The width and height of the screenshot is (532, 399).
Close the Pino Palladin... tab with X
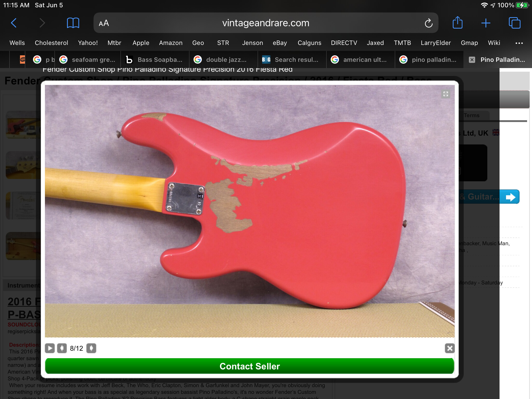[x=472, y=60]
